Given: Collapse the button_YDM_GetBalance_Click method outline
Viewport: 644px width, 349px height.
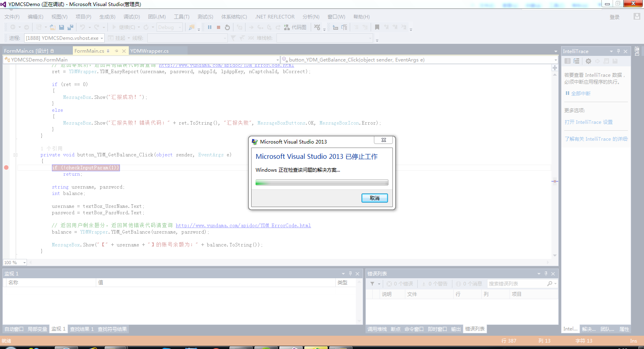Looking at the screenshot, I should pyautogui.click(x=15, y=155).
